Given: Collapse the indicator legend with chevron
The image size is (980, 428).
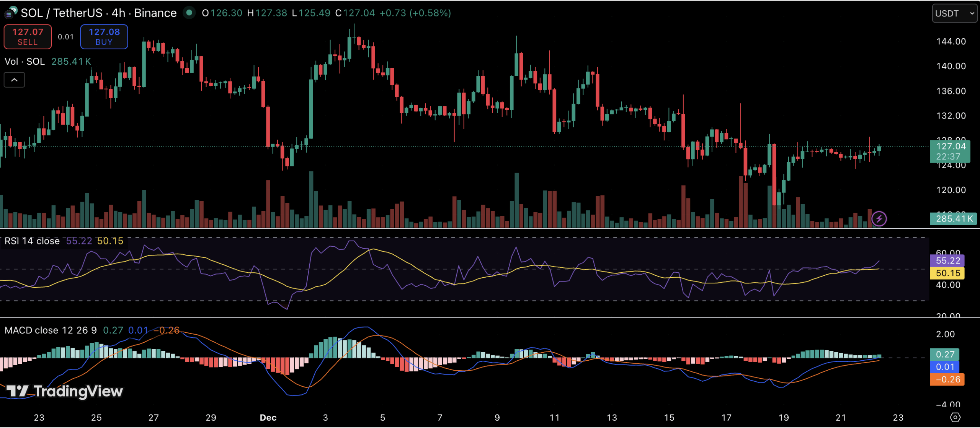Looking at the screenshot, I should (x=14, y=80).
